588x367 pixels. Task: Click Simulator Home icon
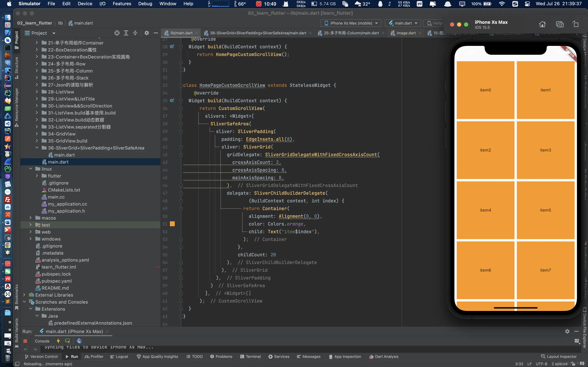click(x=542, y=24)
